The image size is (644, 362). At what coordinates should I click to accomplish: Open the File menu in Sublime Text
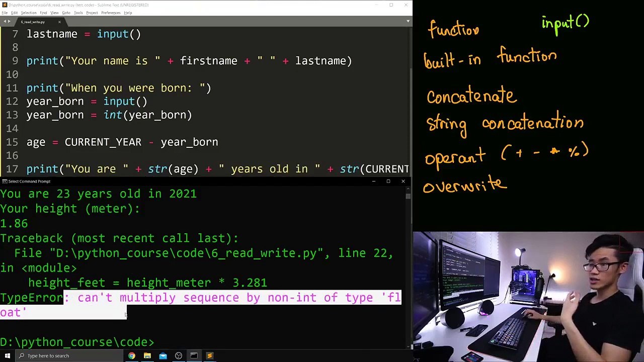click(x=5, y=13)
